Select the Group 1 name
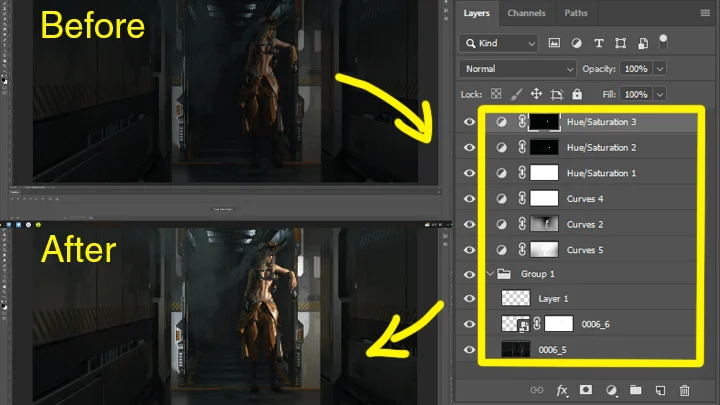The width and height of the screenshot is (720, 405). (538, 274)
